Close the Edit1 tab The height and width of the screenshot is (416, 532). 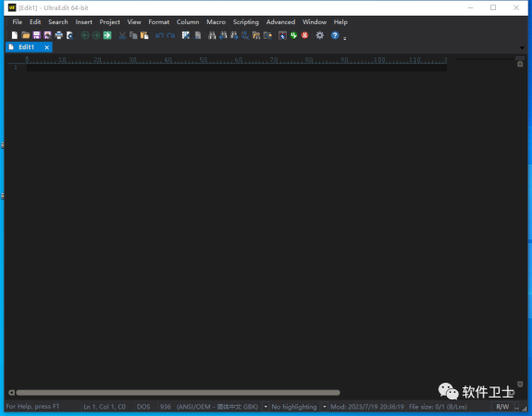47,47
